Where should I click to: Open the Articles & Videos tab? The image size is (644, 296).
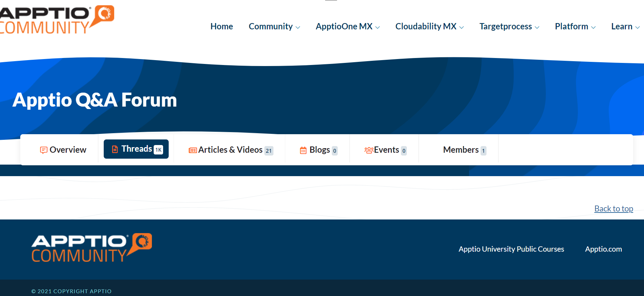click(231, 150)
